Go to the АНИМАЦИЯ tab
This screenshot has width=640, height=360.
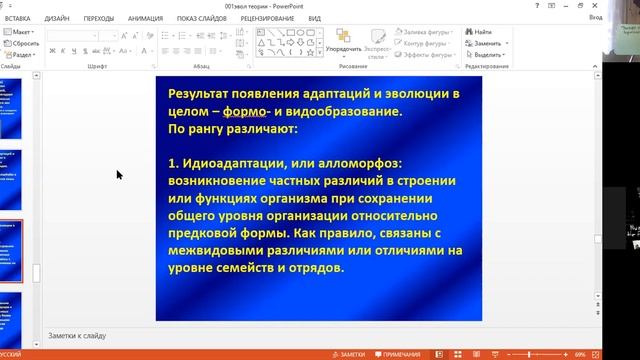click(x=145, y=19)
